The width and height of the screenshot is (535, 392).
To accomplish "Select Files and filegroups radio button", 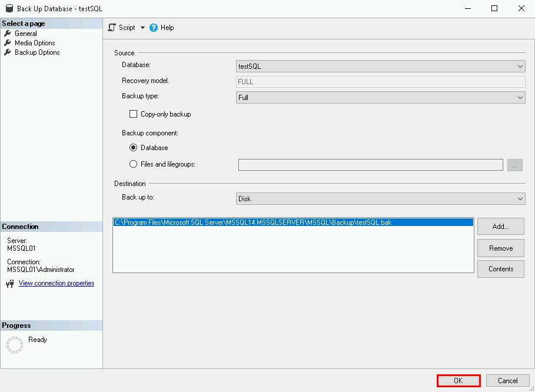I will click(133, 164).
